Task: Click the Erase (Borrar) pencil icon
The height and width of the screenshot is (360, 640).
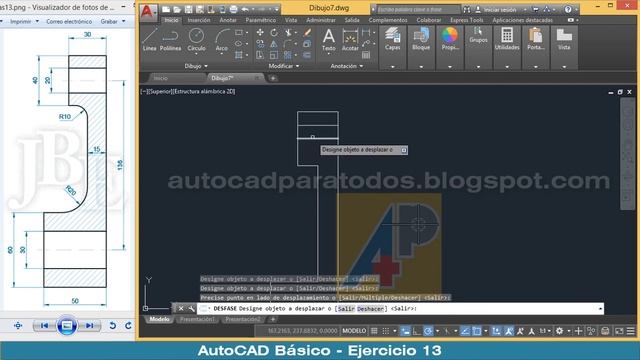Action: point(307,32)
